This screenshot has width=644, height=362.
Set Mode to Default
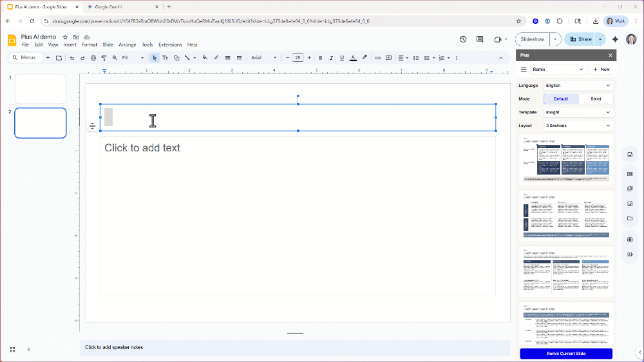(x=560, y=99)
